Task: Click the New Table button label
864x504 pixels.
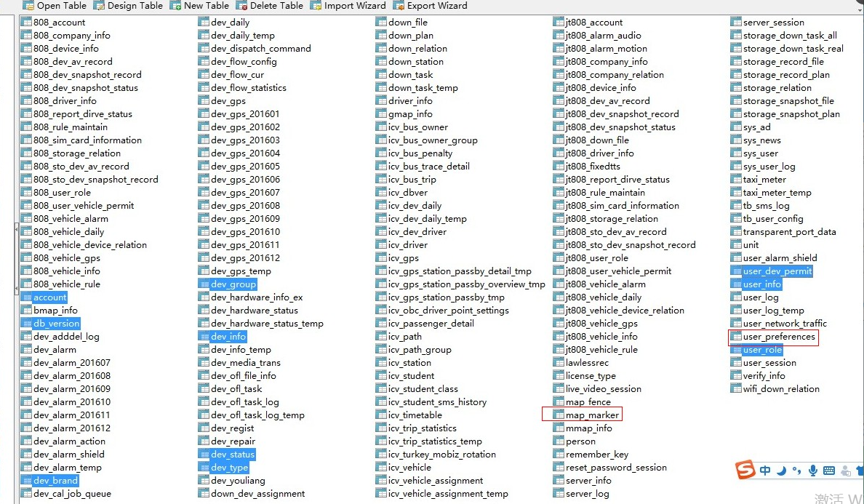Action: pyautogui.click(x=206, y=6)
